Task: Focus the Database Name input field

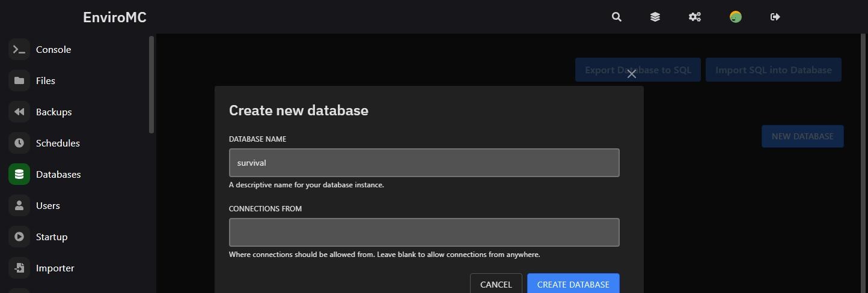Action: (x=424, y=163)
